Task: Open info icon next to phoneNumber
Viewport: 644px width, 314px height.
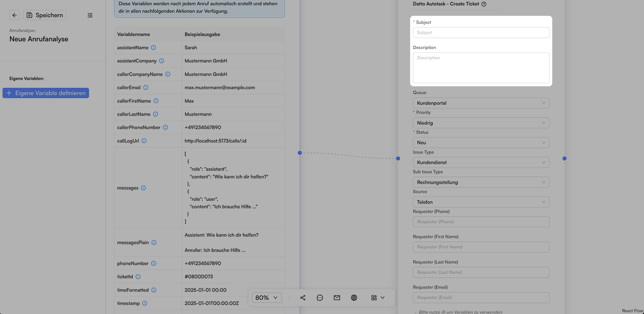Action: click(154, 263)
